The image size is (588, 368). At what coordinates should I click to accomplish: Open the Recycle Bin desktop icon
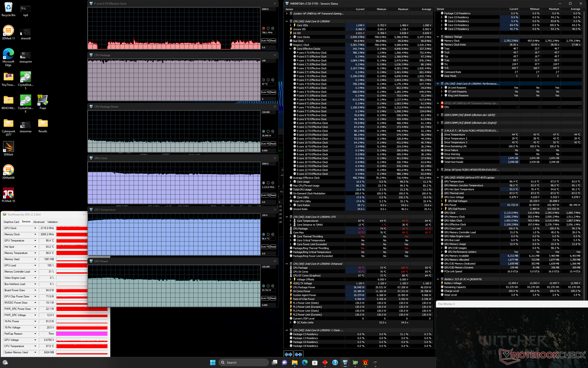[9, 9]
